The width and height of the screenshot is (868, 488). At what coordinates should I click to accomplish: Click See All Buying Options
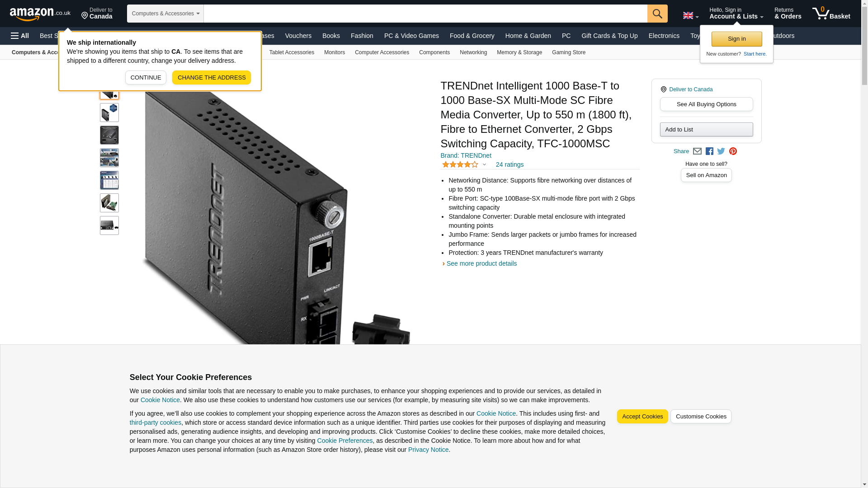(706, 104)
